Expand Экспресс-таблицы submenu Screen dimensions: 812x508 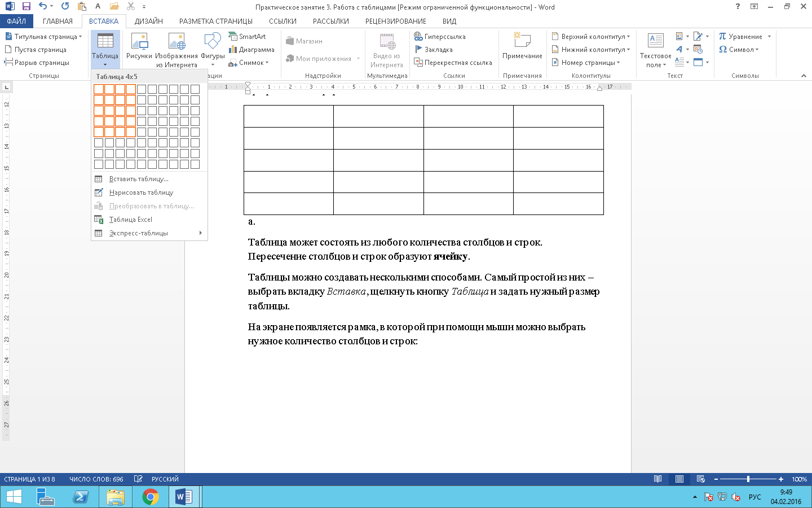[x=149, y=233]
